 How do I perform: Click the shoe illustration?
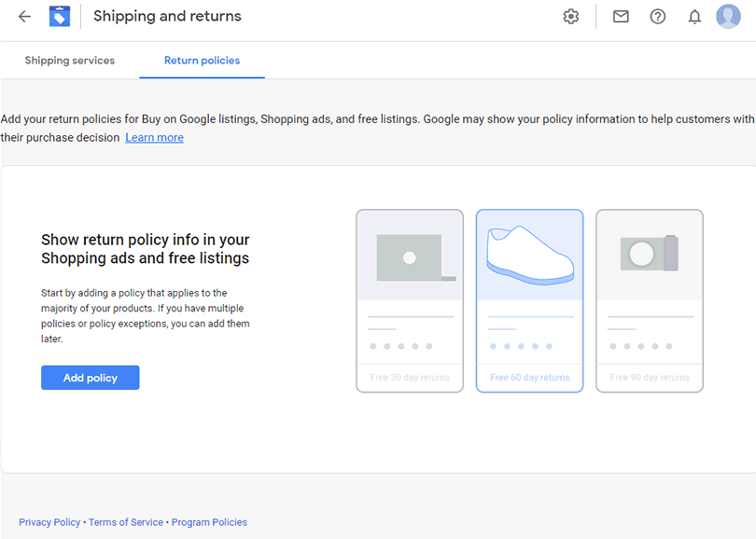click(x=530, y=255)
